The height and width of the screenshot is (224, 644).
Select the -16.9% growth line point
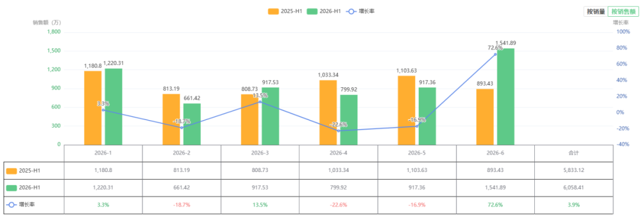pyautogui.click(x=417, y=126)
